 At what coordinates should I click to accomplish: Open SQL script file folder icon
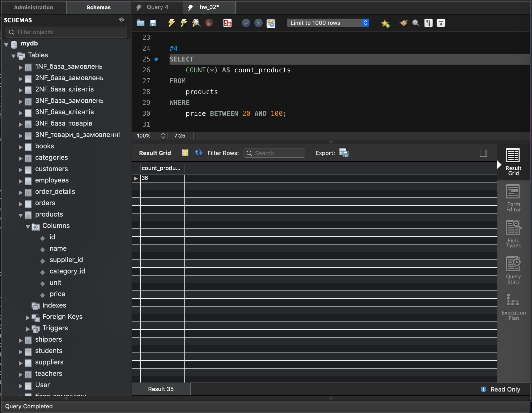140,23
